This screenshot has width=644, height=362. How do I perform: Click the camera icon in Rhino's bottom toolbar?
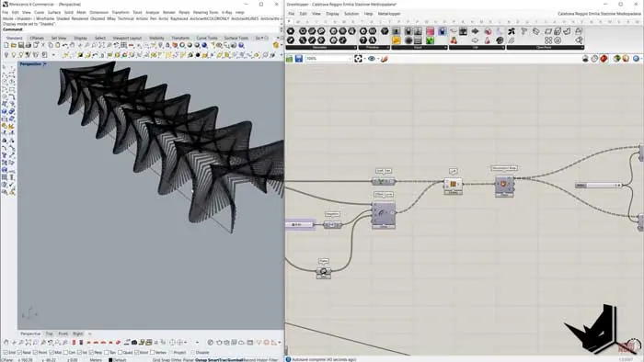[134, 343]
